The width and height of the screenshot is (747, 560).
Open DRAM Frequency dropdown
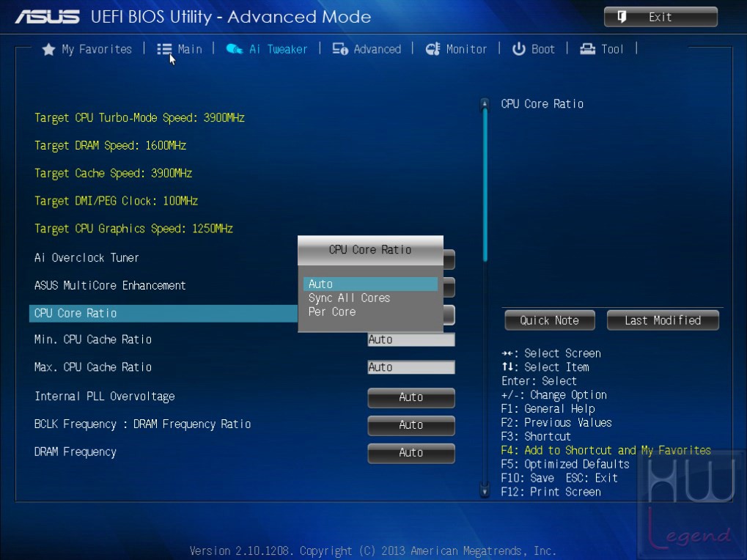pyautogui.click(x=411, y=453)
